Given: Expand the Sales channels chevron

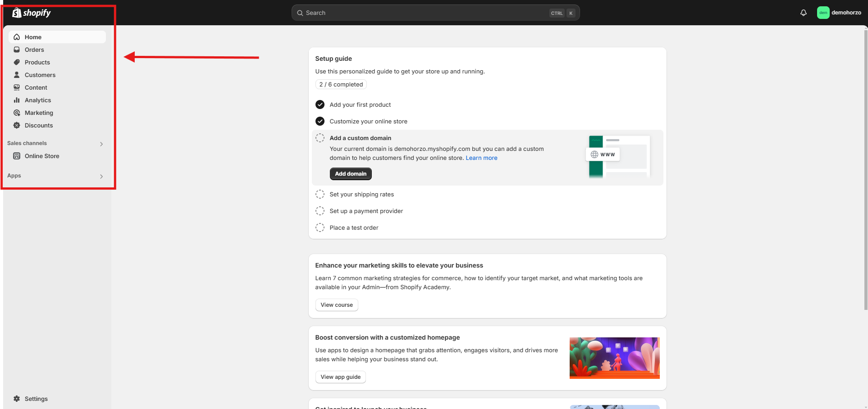Looking at the screenshot, I should 101,144.
